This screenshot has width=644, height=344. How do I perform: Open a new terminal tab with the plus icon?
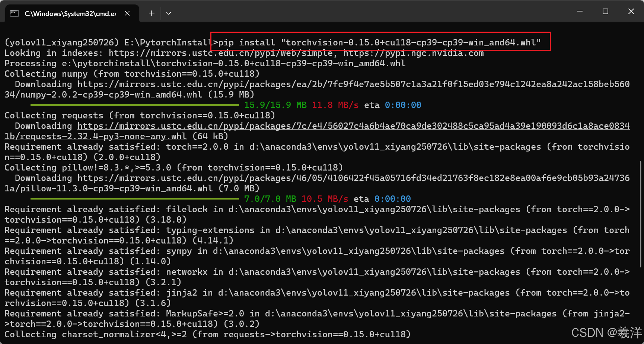(x=151, y=13)
